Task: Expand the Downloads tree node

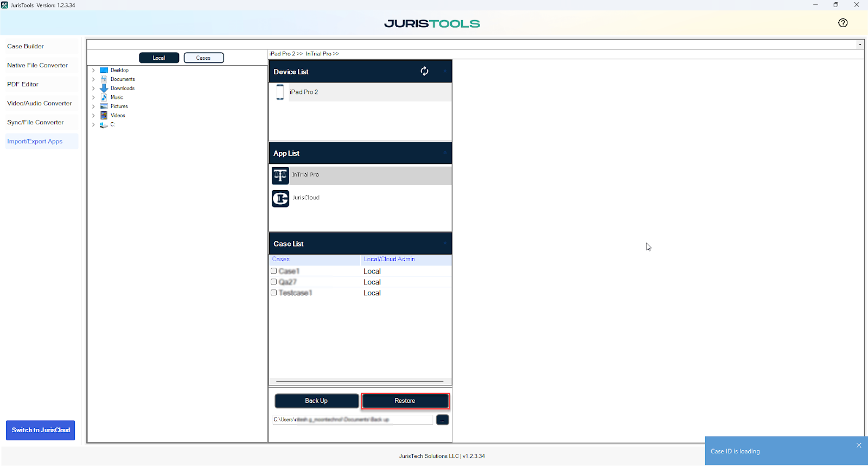Action: pos(93,89)
